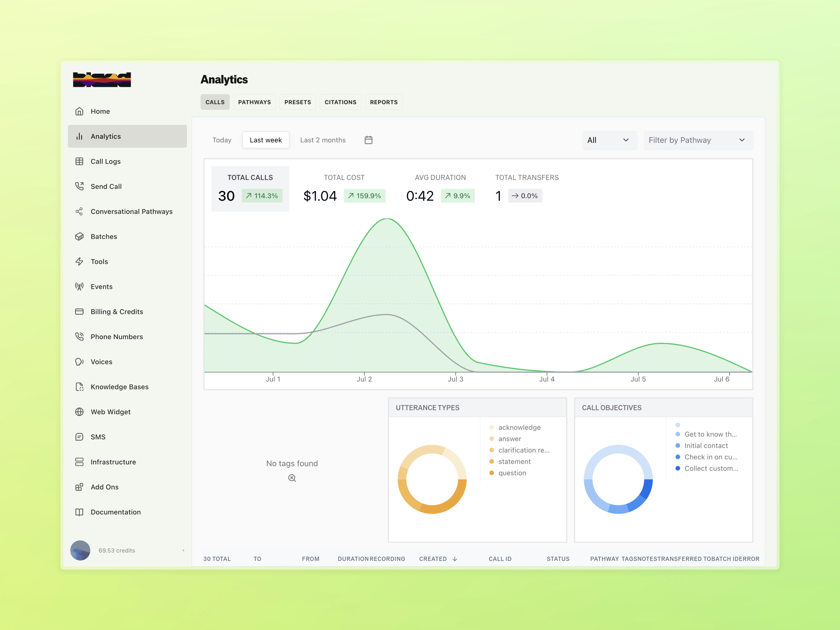
Task: Sort table by Created column
Action: tap(437, 559)
